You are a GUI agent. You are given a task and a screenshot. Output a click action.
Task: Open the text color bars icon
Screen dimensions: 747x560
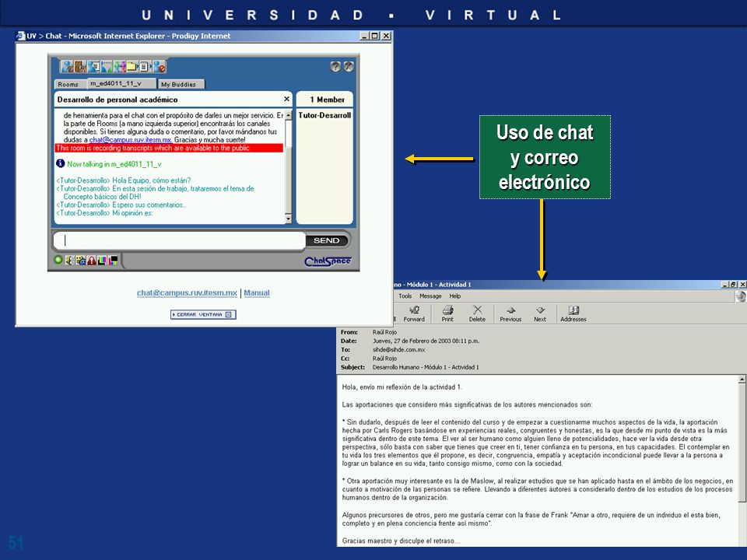coord(102,261)
